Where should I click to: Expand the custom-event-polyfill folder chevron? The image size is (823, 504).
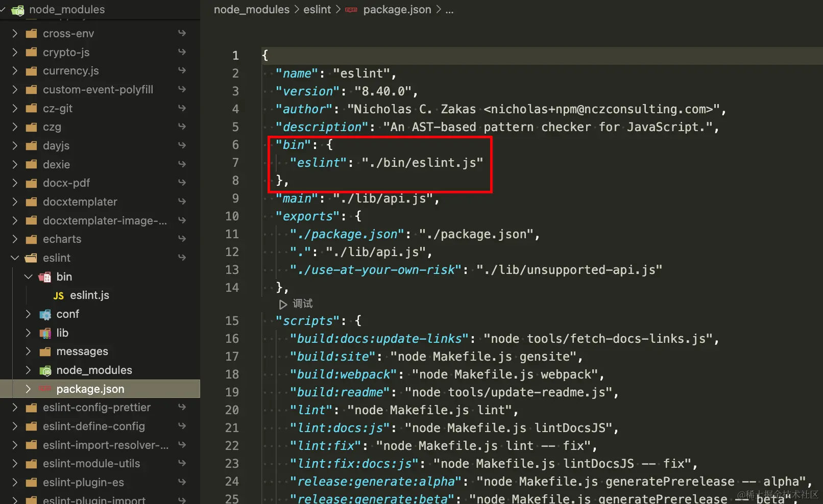coord(15,89)
